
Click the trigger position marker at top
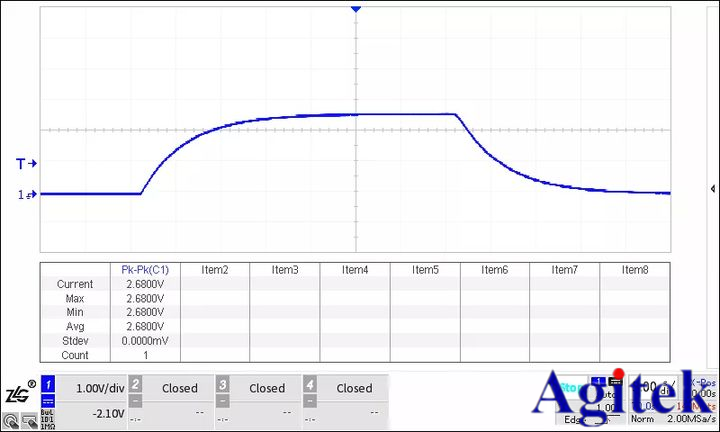pyautogui.click(x=355, y=9)
